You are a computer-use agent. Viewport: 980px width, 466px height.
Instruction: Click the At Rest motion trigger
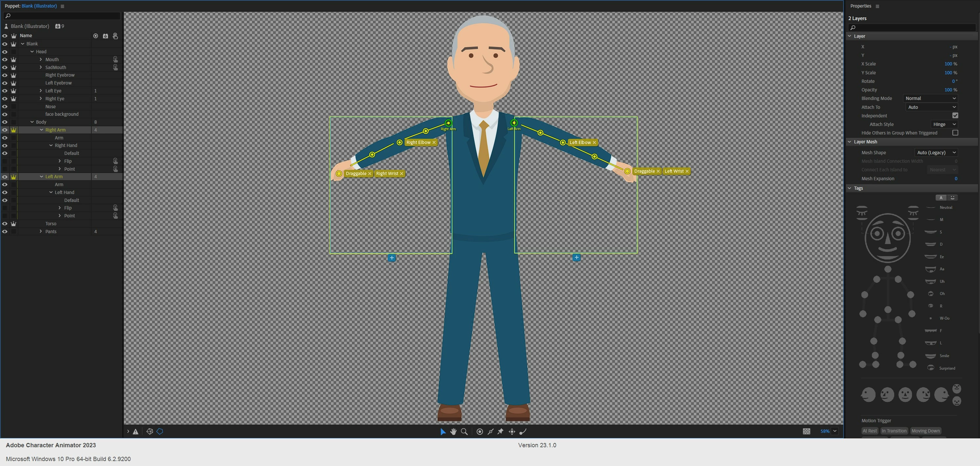coord(869,430)
